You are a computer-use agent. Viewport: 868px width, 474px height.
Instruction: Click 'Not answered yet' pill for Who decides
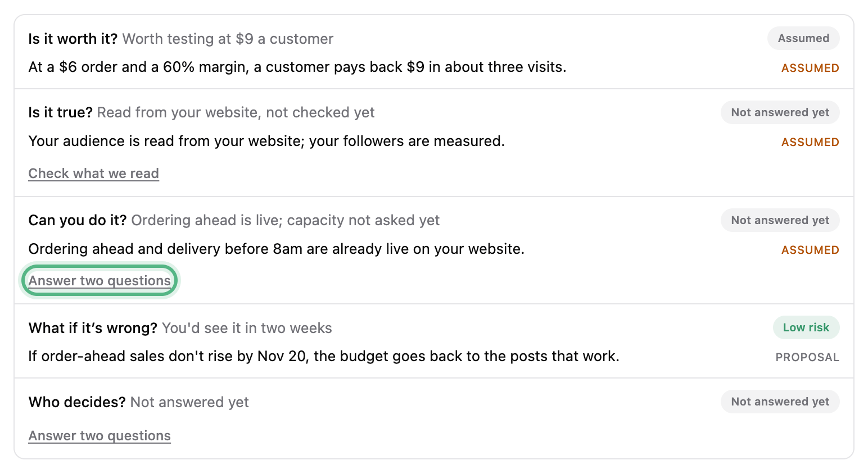780,402
